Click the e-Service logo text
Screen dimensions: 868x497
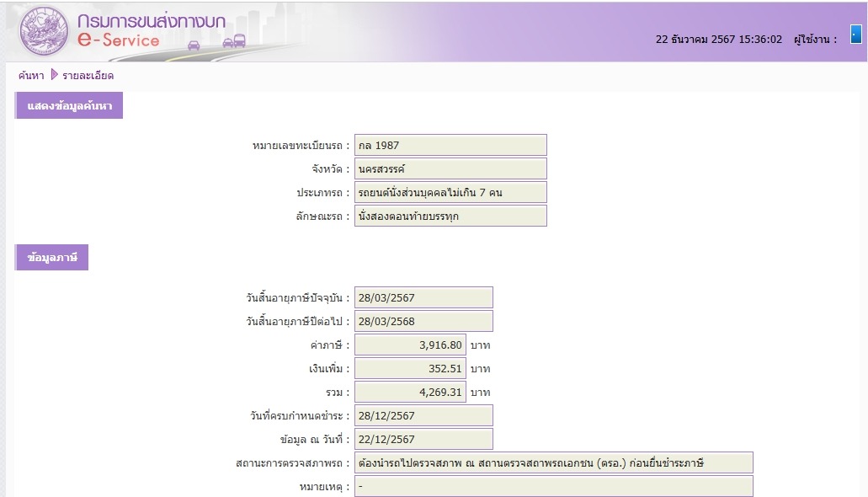point(119,40)
